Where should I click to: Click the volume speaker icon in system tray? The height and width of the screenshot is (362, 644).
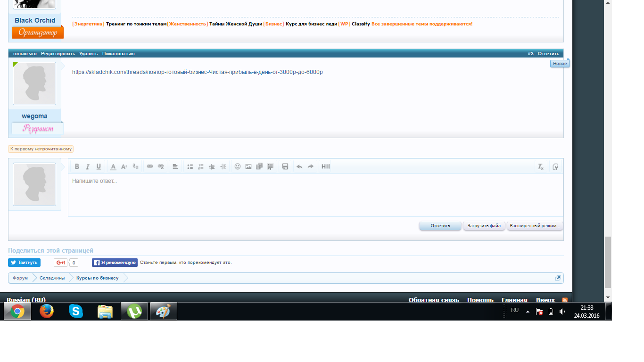[562, 312]
